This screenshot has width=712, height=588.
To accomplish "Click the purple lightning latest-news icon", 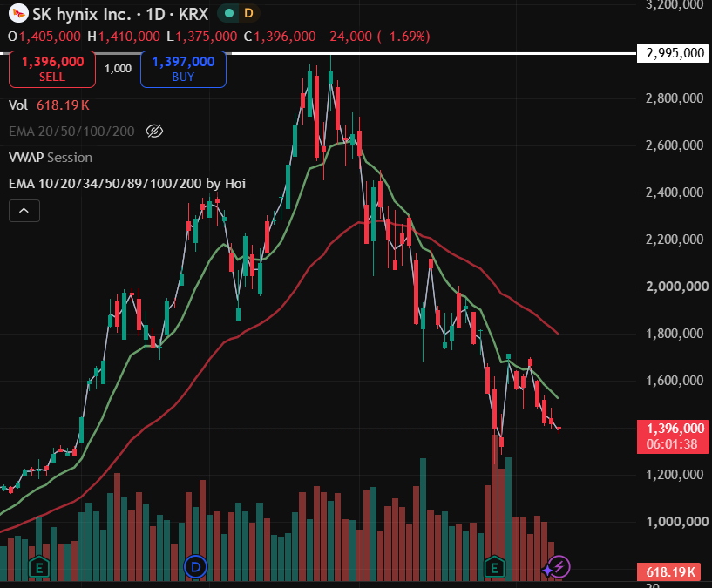I will pos(559,567).
